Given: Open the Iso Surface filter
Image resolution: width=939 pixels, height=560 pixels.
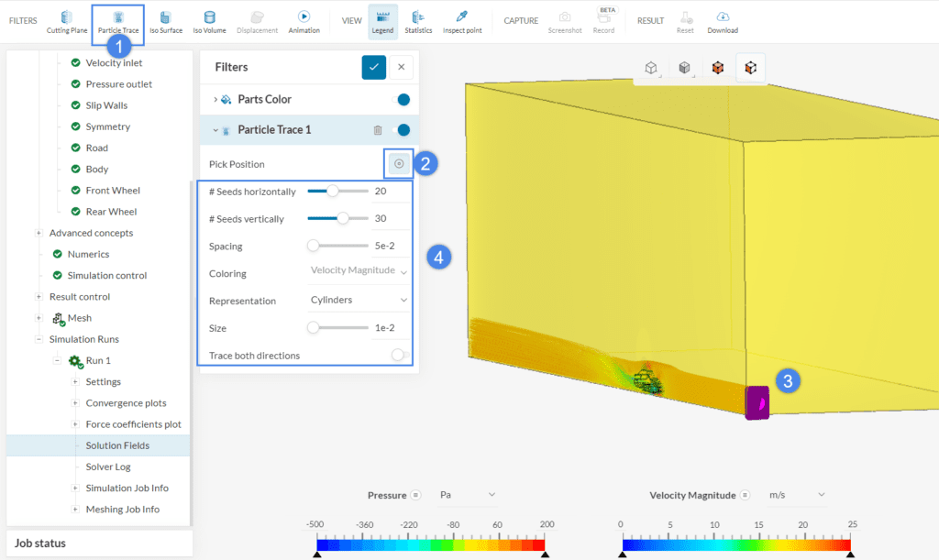Looking at the screenshot, I should pyautogui.click(x=165, y=22).
